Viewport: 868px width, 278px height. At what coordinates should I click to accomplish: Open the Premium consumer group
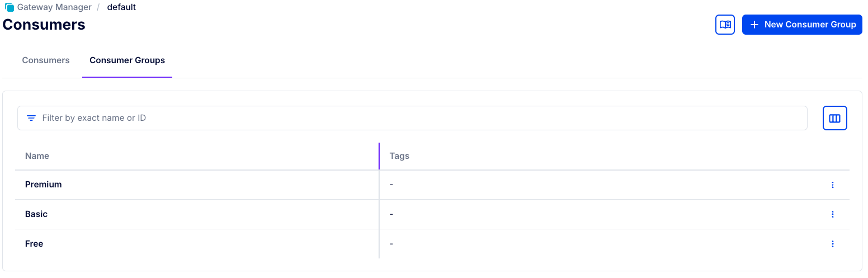44,185
